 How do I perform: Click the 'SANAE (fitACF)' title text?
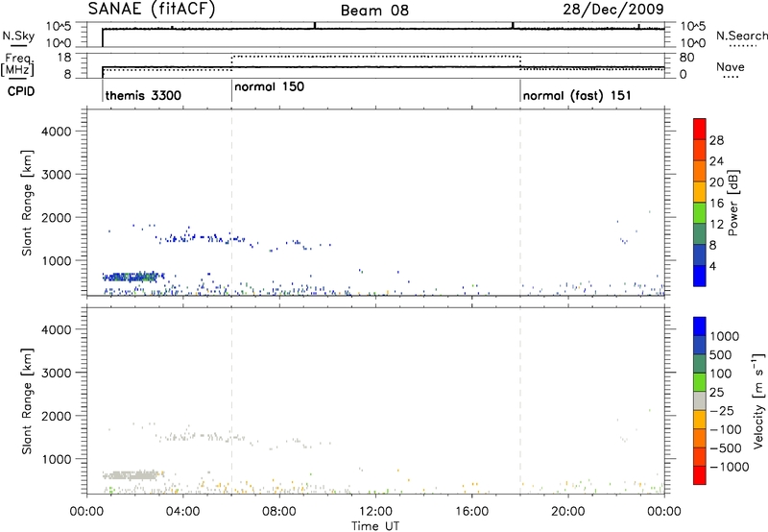coord(152,10)
